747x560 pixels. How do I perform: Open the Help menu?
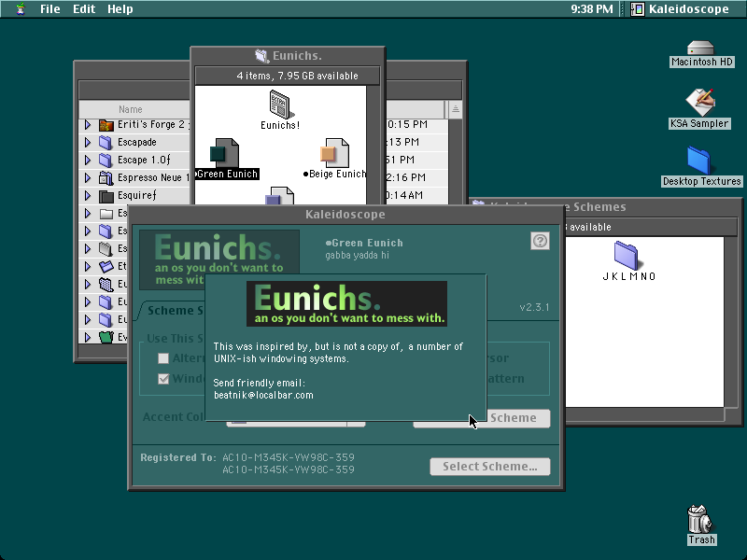click(120, 8)
